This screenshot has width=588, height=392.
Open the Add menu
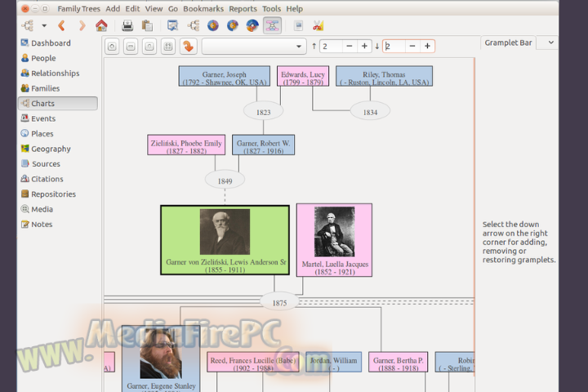tap(113, 9)
